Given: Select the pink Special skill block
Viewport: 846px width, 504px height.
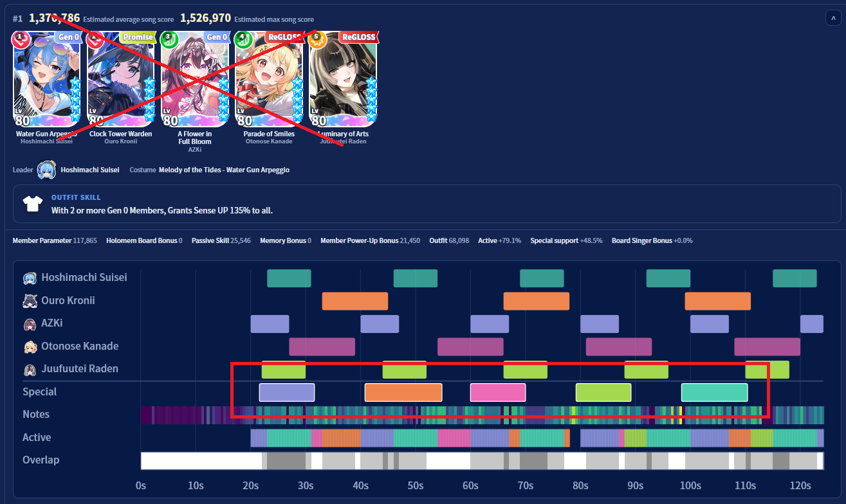Looking at the screenshot, I should pos(498,392).
